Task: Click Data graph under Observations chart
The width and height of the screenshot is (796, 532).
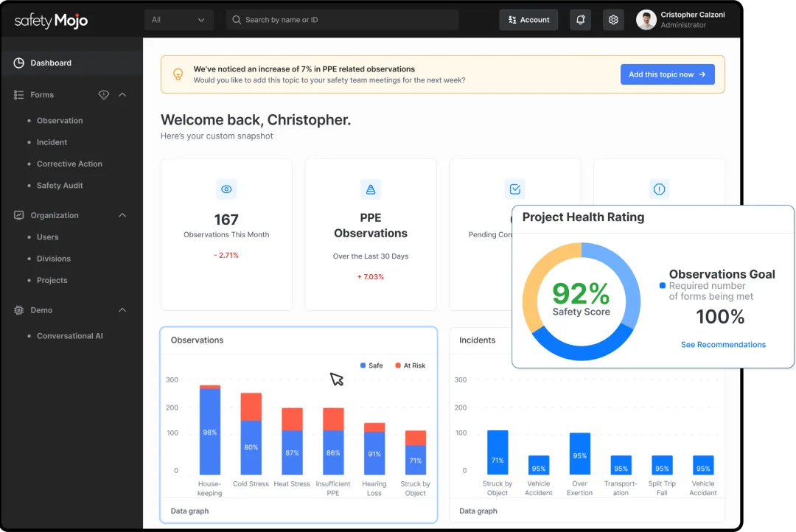Action: [x=190, y=511]
